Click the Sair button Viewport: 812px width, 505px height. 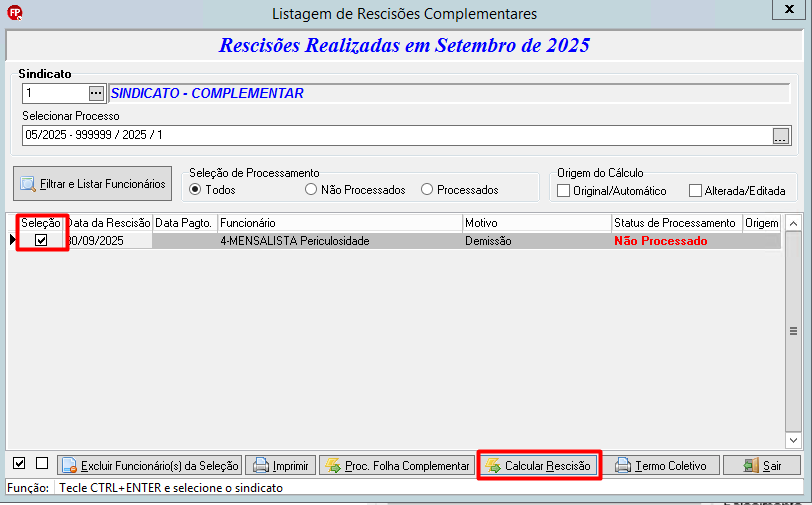(x=762, y=466)
